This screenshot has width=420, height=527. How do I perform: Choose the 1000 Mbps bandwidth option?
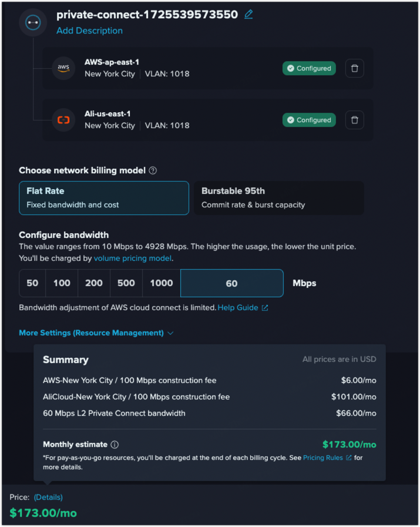(x=162, y=283)
